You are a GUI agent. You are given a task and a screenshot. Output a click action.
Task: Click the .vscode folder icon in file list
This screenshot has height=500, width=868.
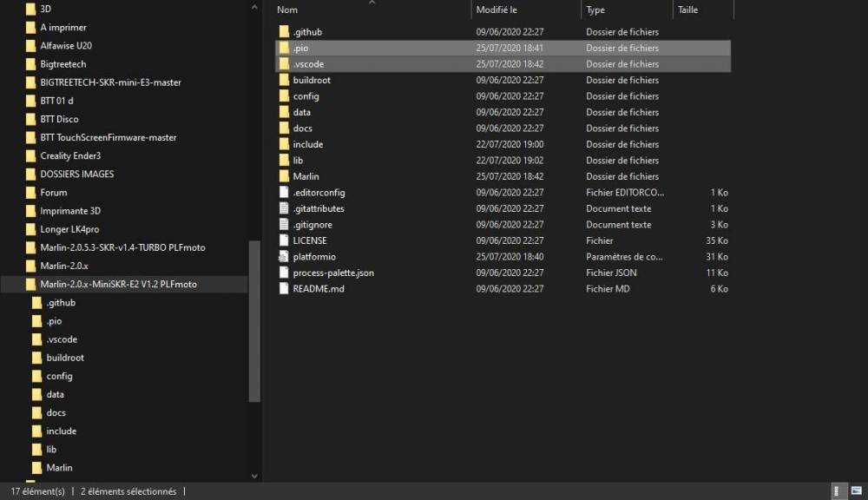(284, 63)
